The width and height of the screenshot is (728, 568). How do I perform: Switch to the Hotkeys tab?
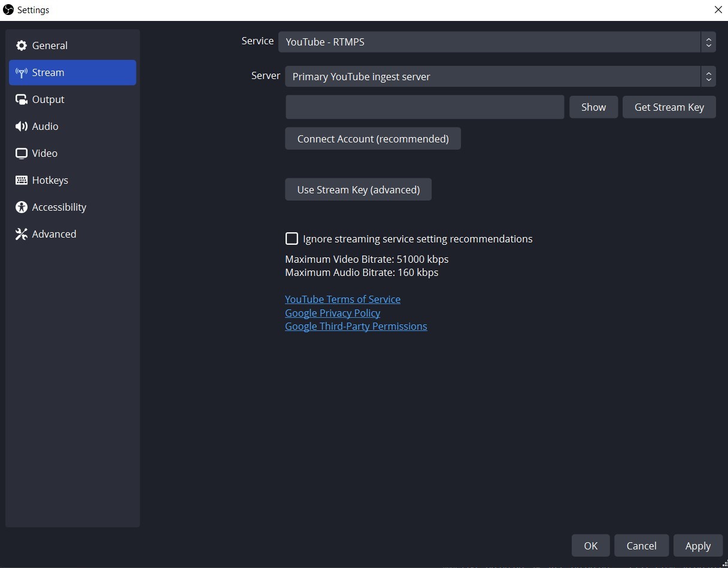72,180
